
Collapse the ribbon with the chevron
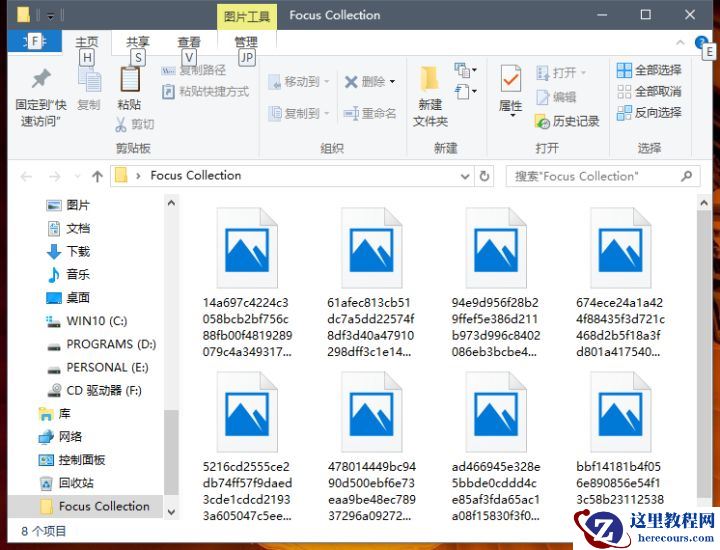(680, 43)
